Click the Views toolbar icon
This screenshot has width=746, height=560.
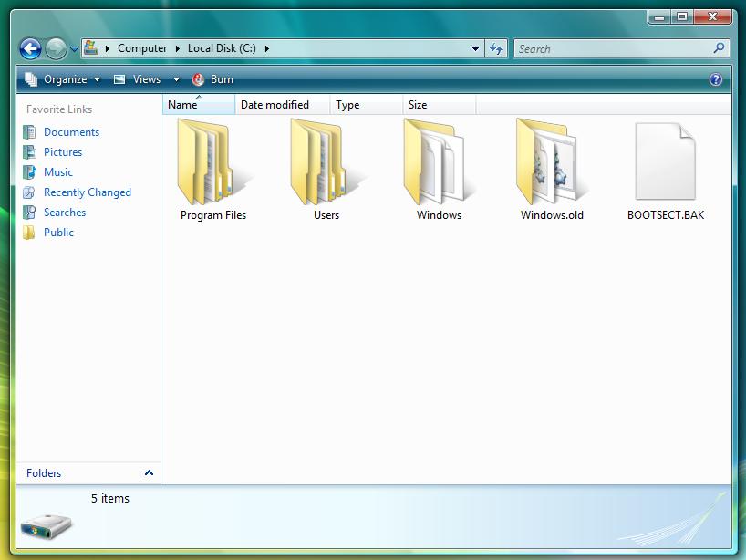tap(119, 79)
